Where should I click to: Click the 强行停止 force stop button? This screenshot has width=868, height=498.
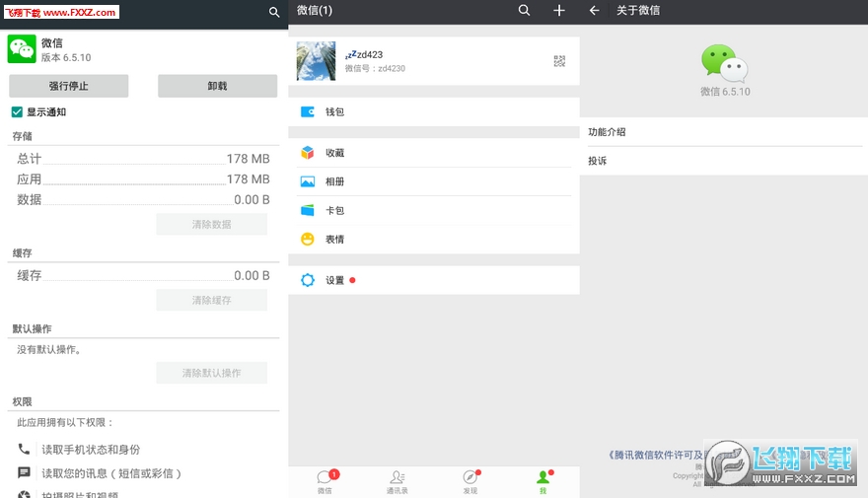pos(69,86)
